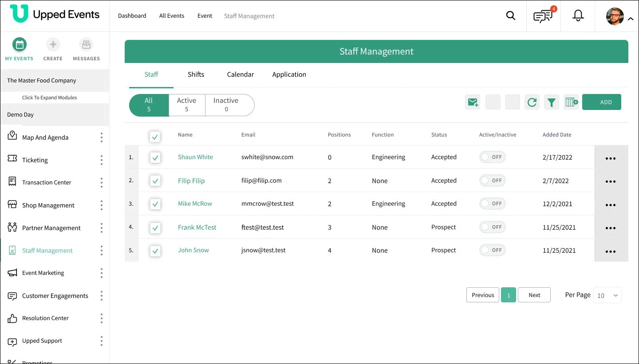Screen dimensions: 639x364
Task: Click the Customer Engagements chat icon
Action: pyautogui.click(x=12, y=296)
